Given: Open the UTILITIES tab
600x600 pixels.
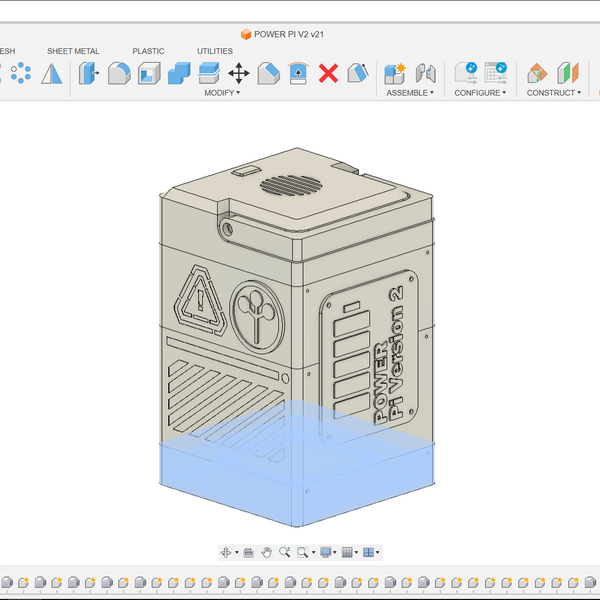Looking at the screenshot, I should pos(214,51).
